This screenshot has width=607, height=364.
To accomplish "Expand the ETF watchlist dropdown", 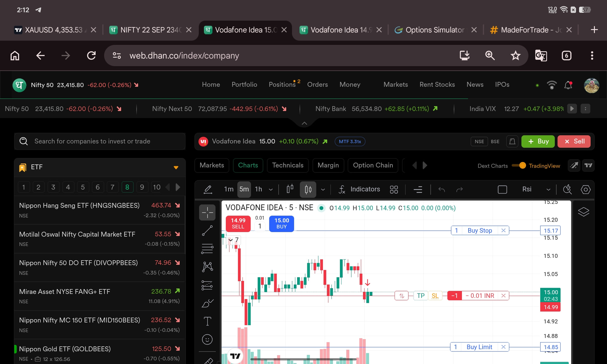I will (x=176, y=167).
